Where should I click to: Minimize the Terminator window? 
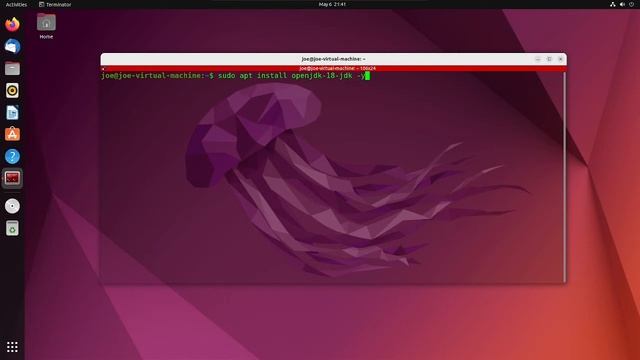[538, 59]
